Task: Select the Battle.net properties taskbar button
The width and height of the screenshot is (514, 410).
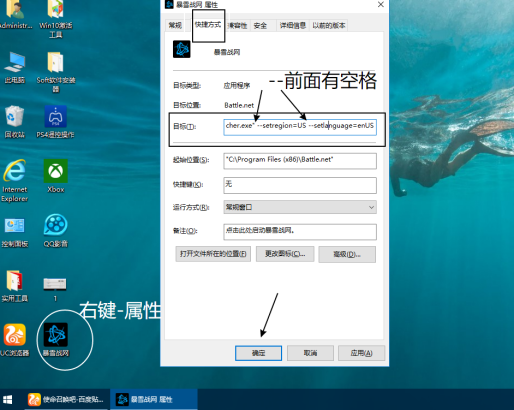Action: pos(154,399)
